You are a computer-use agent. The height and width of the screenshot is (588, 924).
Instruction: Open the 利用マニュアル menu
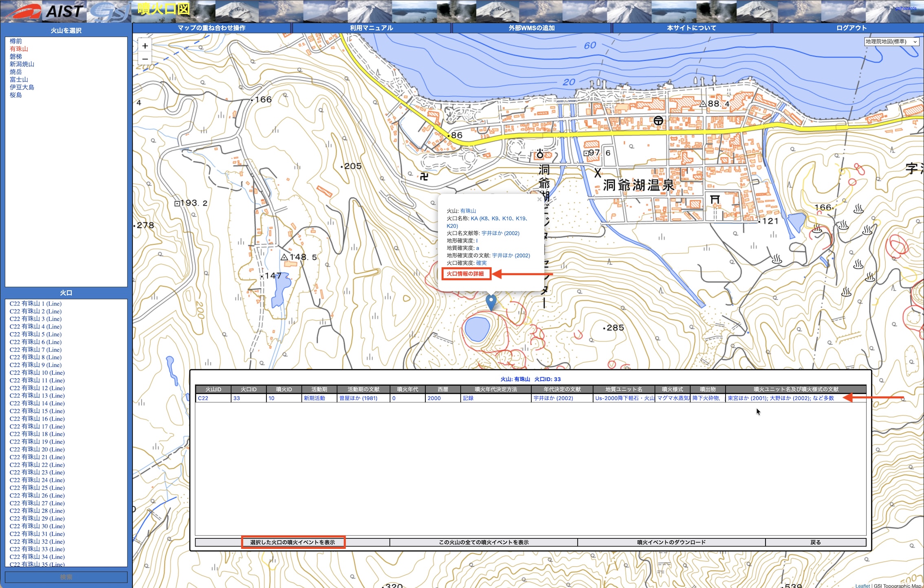click(x=371, y=28)
